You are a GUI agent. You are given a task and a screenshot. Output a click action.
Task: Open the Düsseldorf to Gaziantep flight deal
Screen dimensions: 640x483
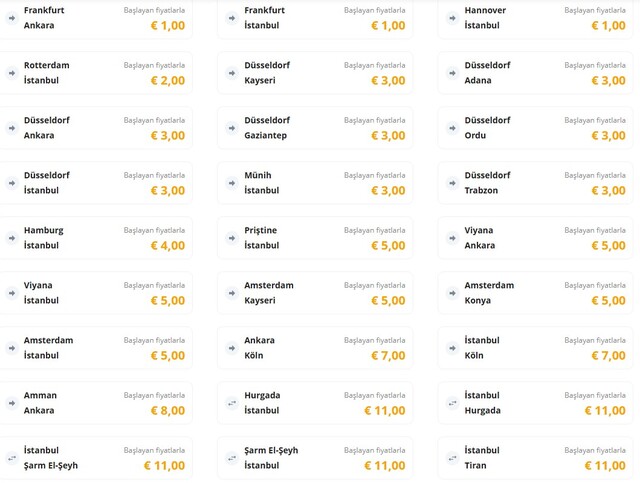[x=314, y=128]
